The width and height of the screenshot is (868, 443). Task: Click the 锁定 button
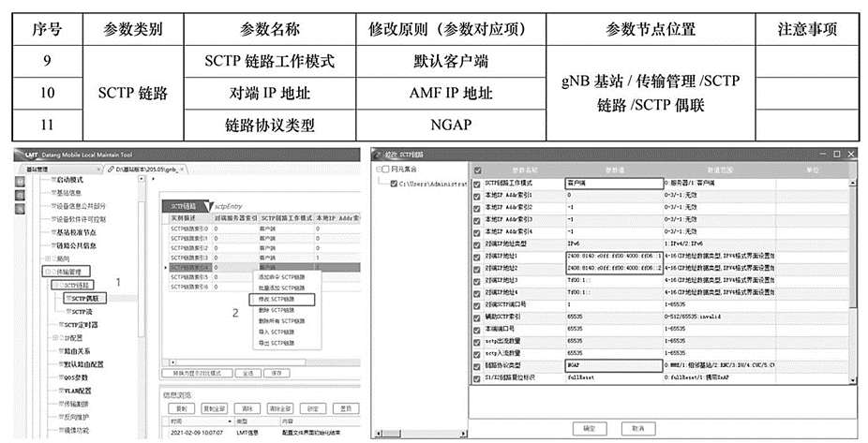(313, 408)
